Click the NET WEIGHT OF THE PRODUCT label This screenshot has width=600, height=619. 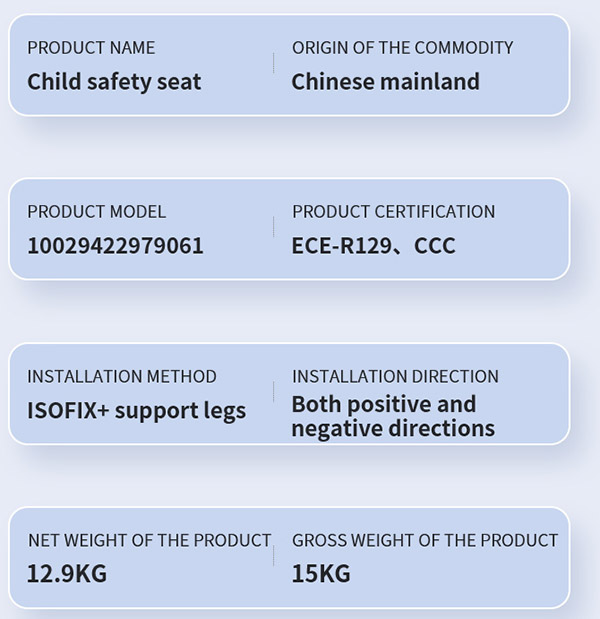pyautogui.click(x=149, y=540)
